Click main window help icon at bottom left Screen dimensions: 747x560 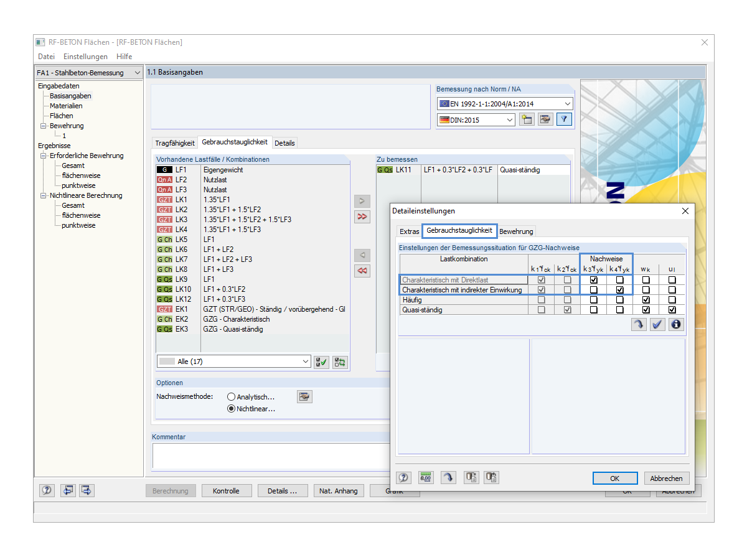[x=47, y=490]
